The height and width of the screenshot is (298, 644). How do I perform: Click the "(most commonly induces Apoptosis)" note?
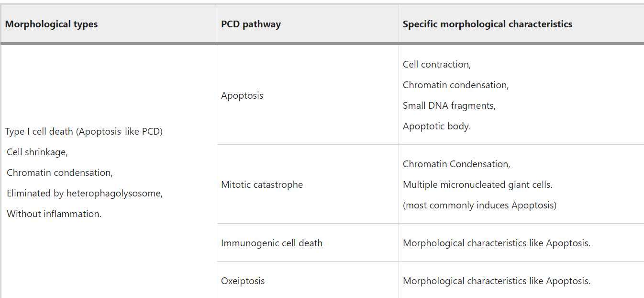[x=479, y=206]
